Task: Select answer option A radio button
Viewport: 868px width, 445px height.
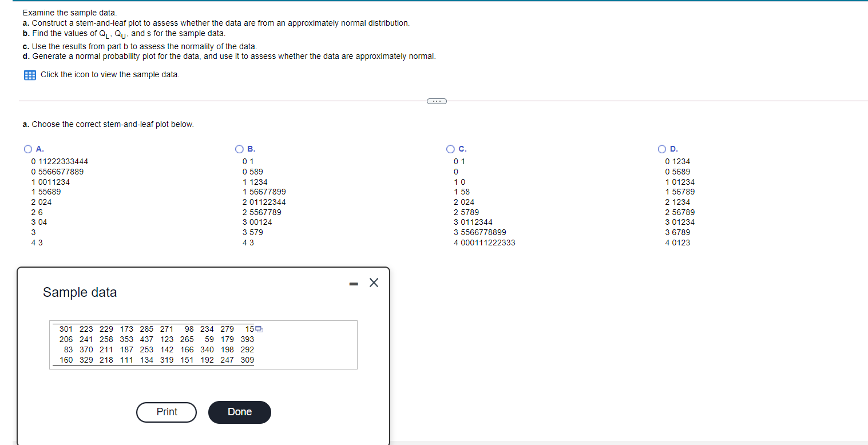Action: 27,149
